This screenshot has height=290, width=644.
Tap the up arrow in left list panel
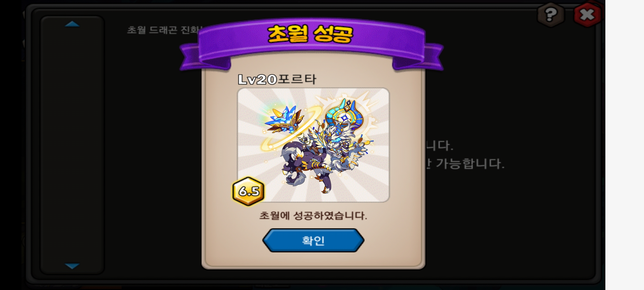72,24
